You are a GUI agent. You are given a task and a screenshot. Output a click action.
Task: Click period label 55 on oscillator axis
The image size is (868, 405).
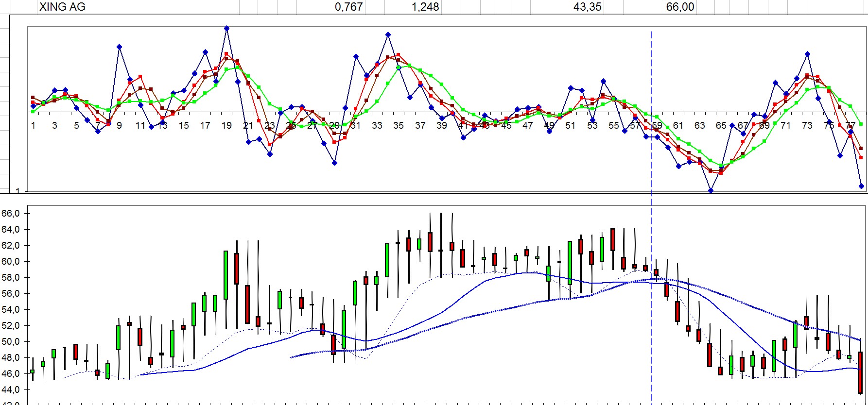pos(614,125)
